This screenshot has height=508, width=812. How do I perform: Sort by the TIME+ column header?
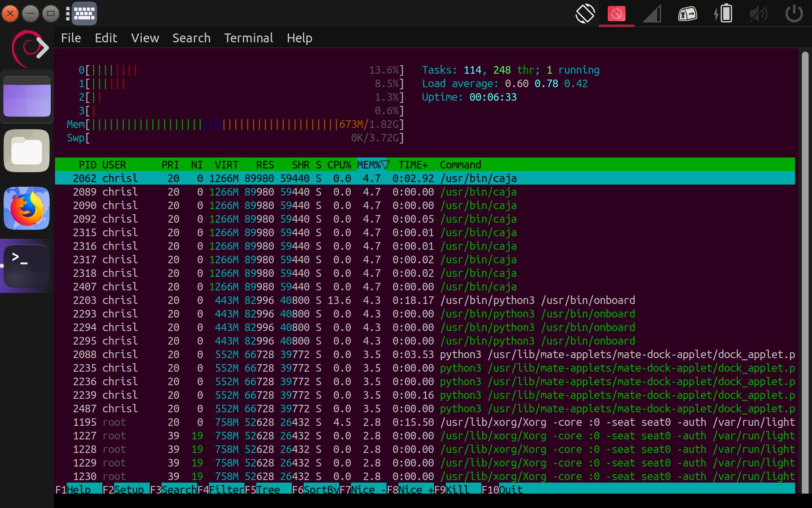click(x=413, y=165)
